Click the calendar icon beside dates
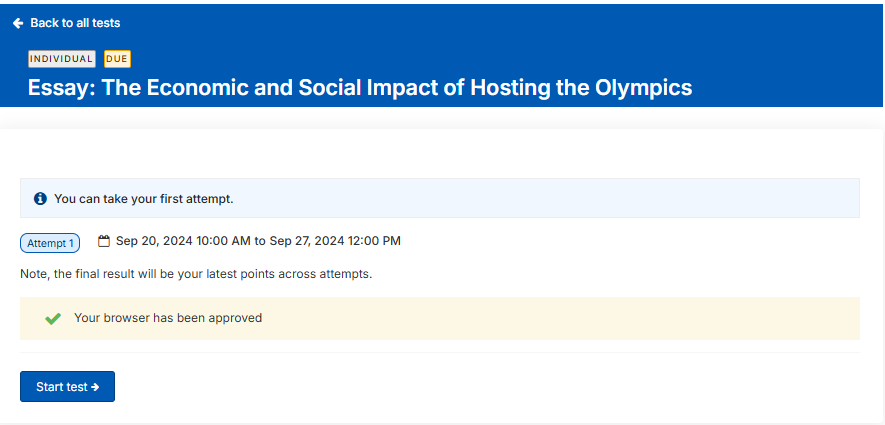The height and width of the screenshot is (425, 885). pos(104,241)
